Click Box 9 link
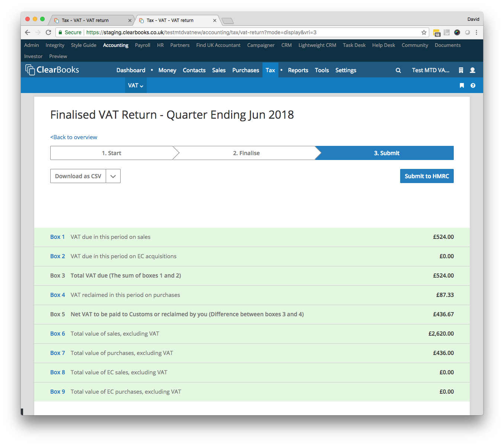This screenshot has width=504, height=445. click(x=58, y=392)
